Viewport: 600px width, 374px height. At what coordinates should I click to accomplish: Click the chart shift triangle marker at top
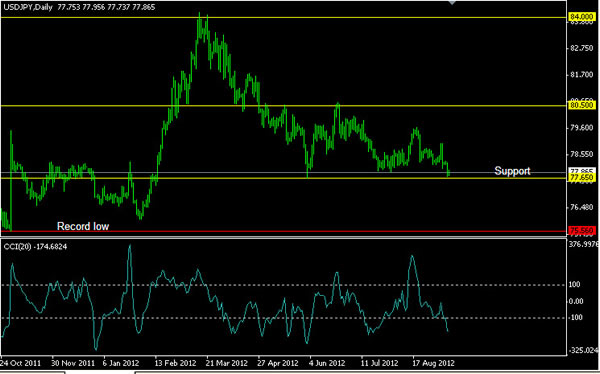tap(452, 2)
